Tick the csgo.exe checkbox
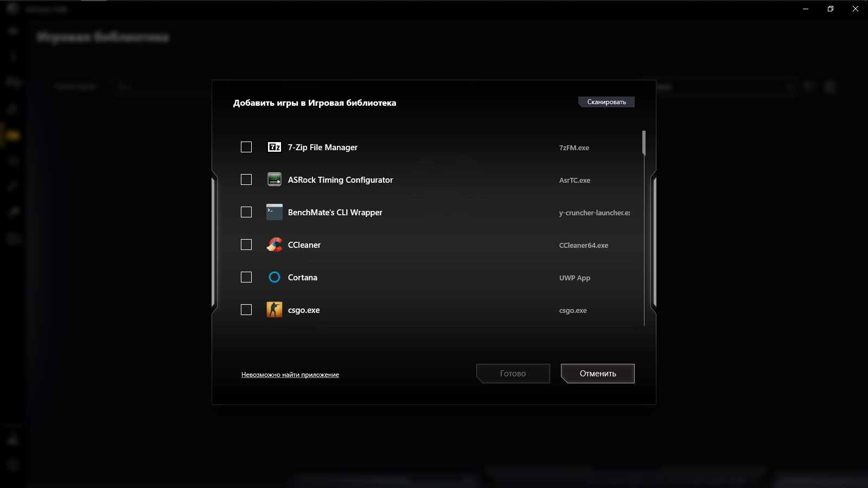The image size is (868, 488). tap(246, 310)
